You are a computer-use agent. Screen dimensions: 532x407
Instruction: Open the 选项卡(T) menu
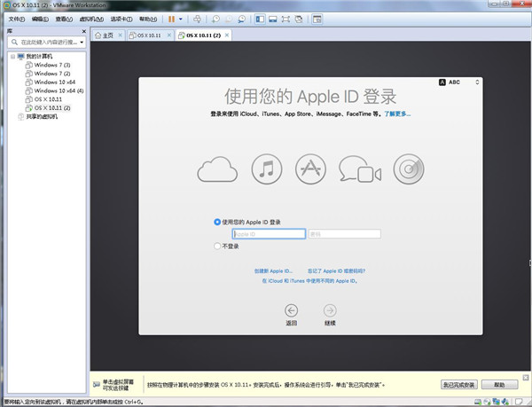pyautogui.click(x=121, y=19)
